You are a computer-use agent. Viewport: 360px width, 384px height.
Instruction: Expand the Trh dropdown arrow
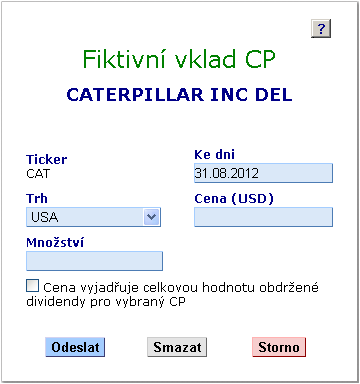coord(152,217)
